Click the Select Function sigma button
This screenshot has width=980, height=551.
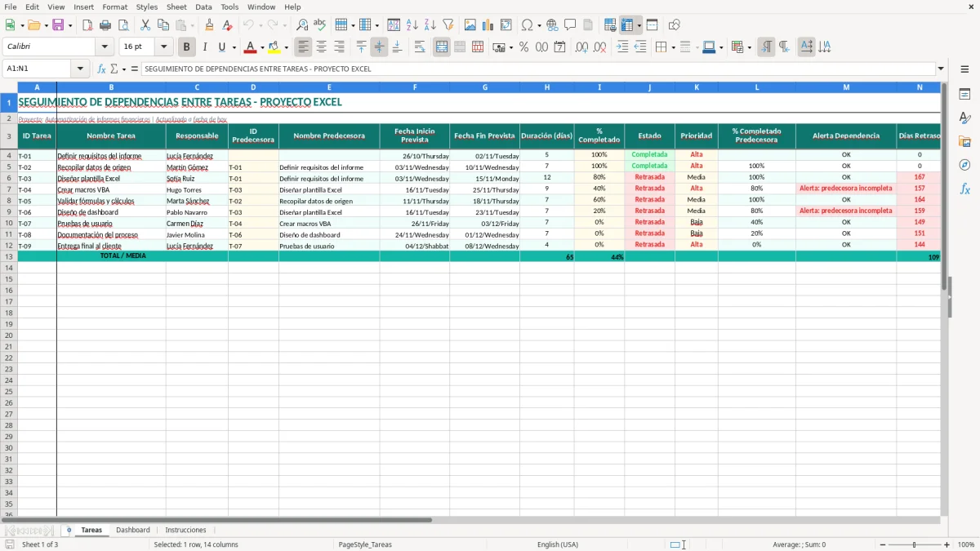[114, 69]
